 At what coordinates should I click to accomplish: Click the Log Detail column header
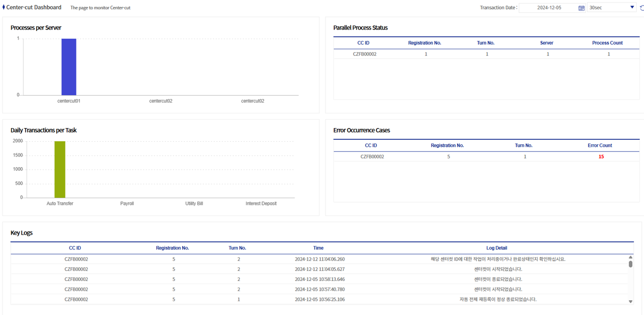(x=496, y=248)
